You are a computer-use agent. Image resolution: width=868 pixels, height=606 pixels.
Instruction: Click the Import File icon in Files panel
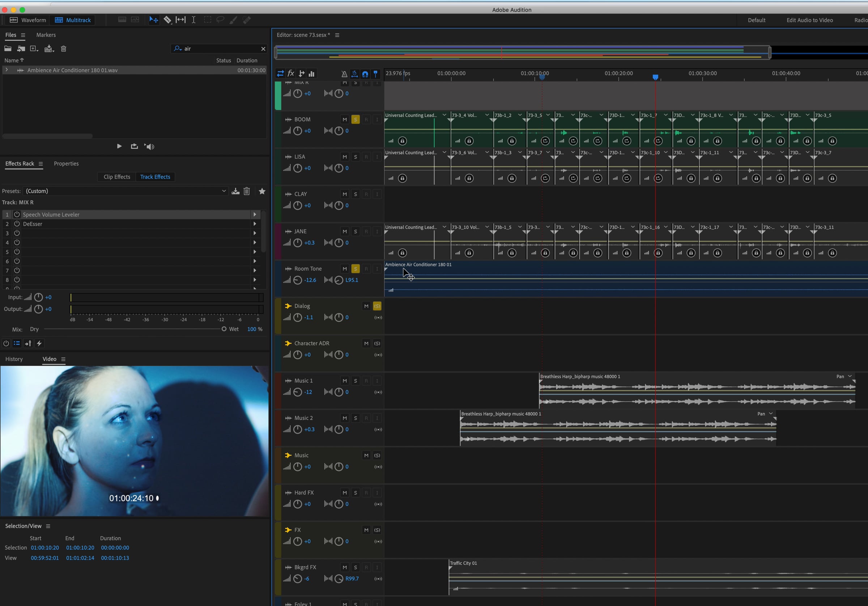(21, 48)
